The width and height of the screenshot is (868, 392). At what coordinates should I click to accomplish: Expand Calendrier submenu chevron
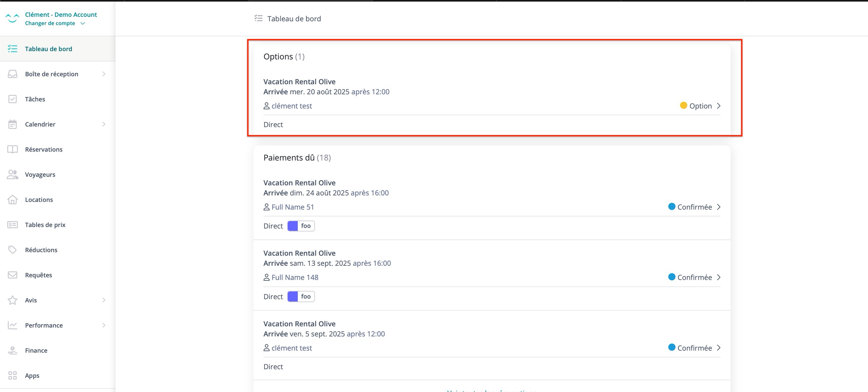104,124
